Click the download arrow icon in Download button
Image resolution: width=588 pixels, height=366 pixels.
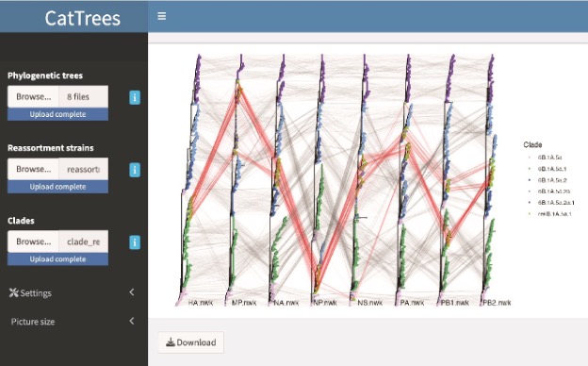171,342
